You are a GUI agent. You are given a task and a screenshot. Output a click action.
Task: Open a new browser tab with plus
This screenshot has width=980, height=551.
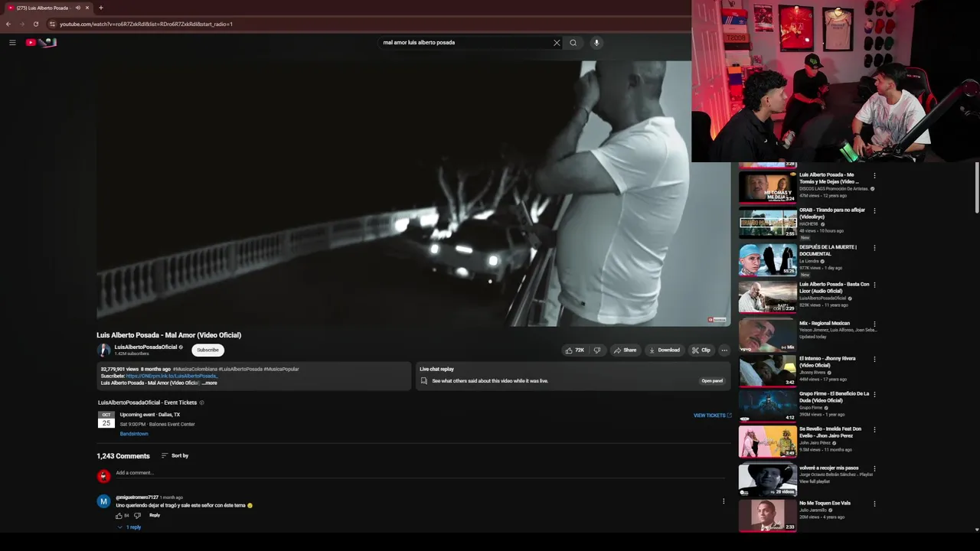pos(101,8)
